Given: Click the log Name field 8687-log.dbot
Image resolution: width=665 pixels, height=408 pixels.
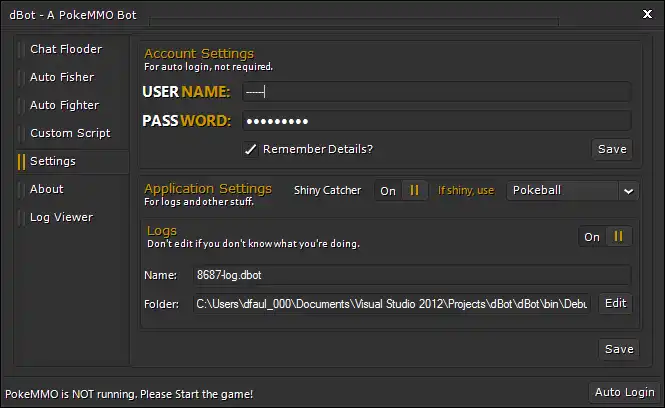Looking at the screenshot, I should click(412, 275).
